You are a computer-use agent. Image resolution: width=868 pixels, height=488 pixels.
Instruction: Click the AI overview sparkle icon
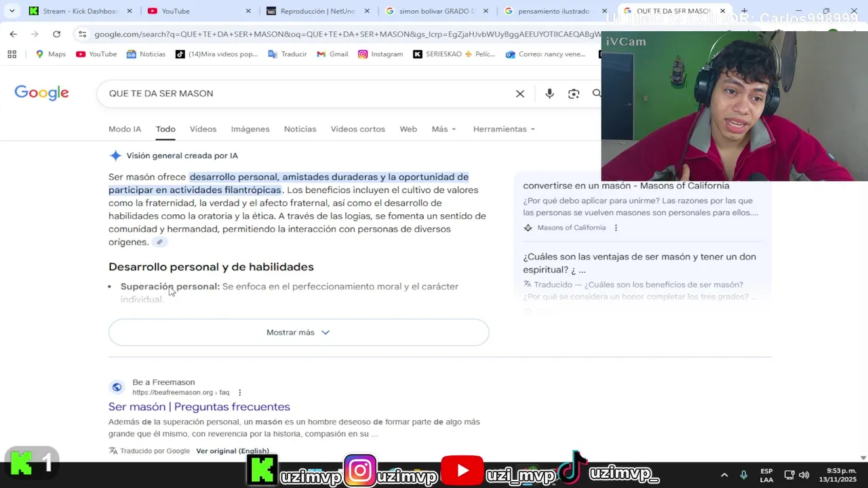pyautogui.click(x=115, y=156)
